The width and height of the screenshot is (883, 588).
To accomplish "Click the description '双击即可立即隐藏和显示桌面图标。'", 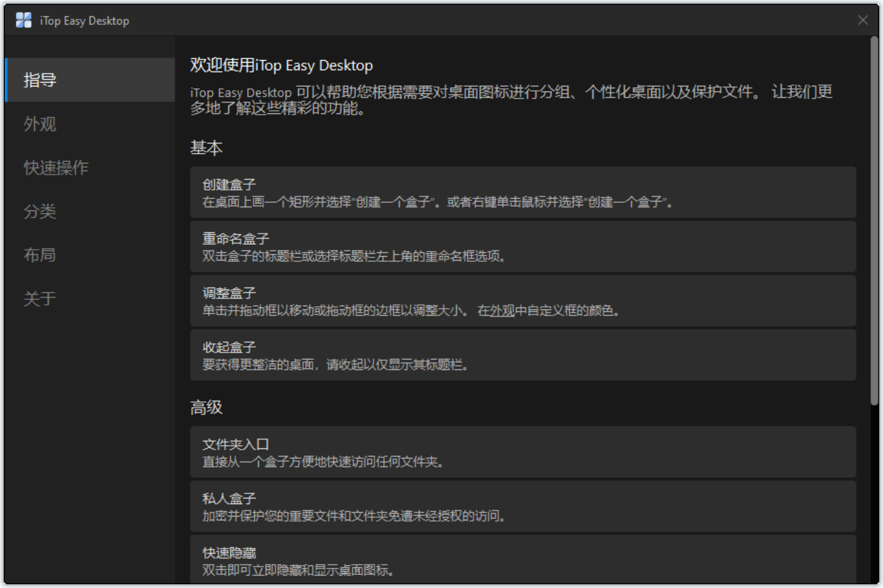I will tap(298, 570).
